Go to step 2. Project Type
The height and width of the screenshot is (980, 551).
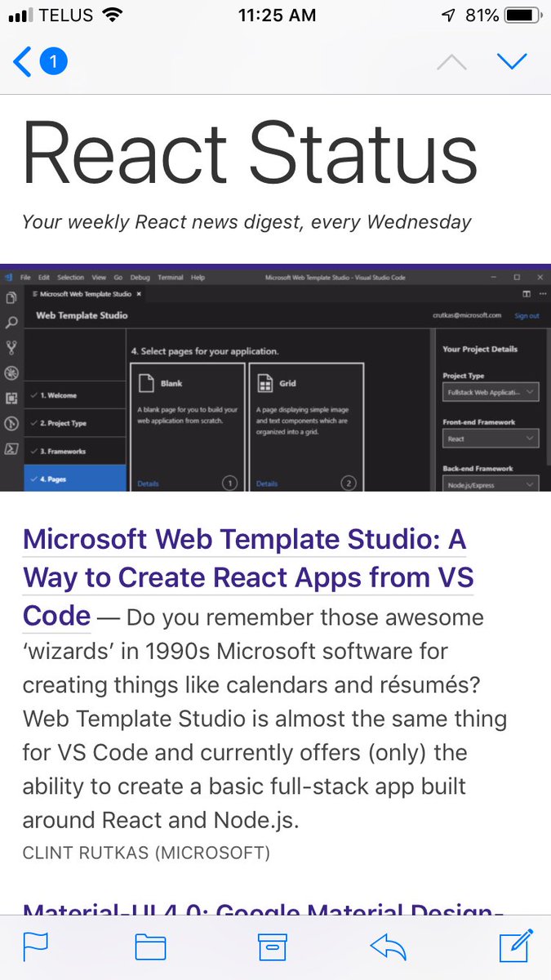75,423
